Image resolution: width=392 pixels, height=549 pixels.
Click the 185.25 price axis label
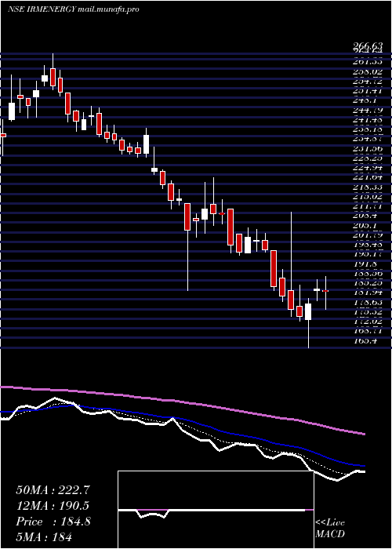(x=367, y=283)
